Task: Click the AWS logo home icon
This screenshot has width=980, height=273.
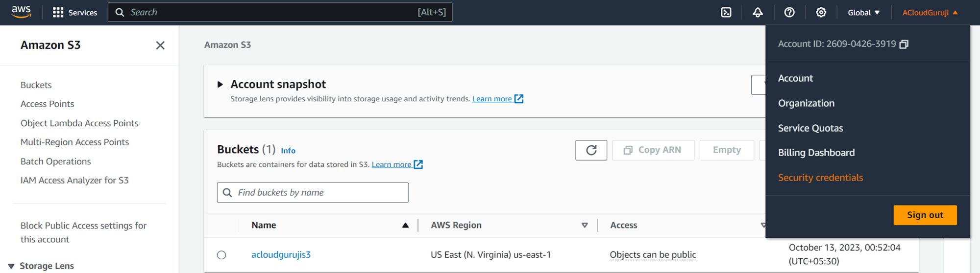Action: pyautogui.click(x=21, y=12)
